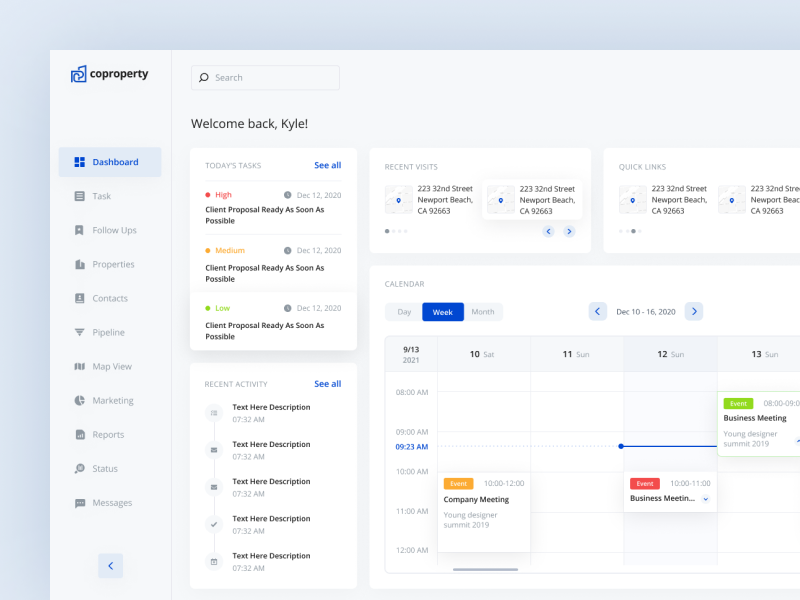Viewport: 800px width, 600px height.
Task: Expand the Business Meeting 10:00-11:00 event chevron
Action: pos(706,499)
